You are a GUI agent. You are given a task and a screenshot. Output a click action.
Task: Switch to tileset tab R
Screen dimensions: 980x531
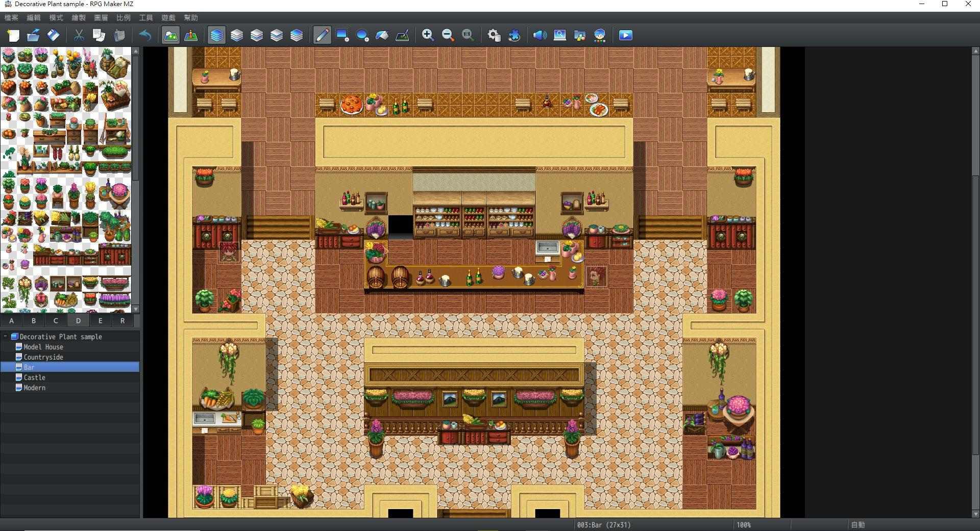122,320
